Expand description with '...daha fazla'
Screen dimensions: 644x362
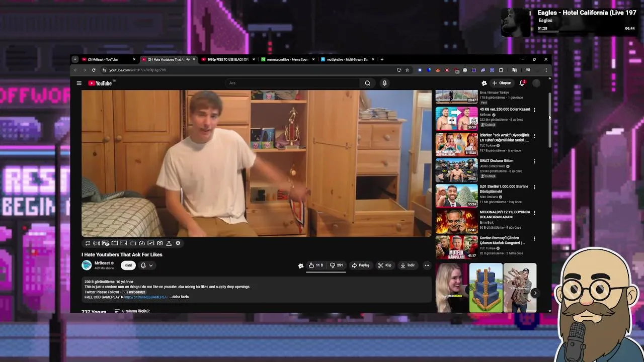(x=179, y=297)
